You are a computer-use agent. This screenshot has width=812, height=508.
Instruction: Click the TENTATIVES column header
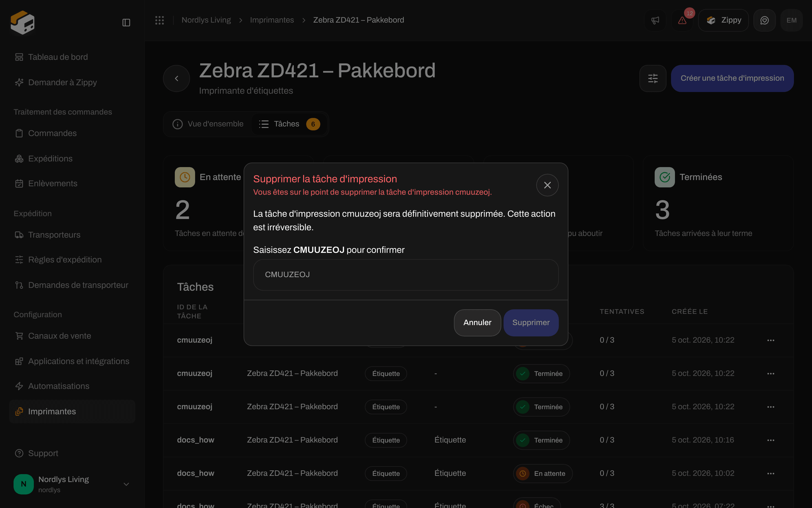point(622,312)
